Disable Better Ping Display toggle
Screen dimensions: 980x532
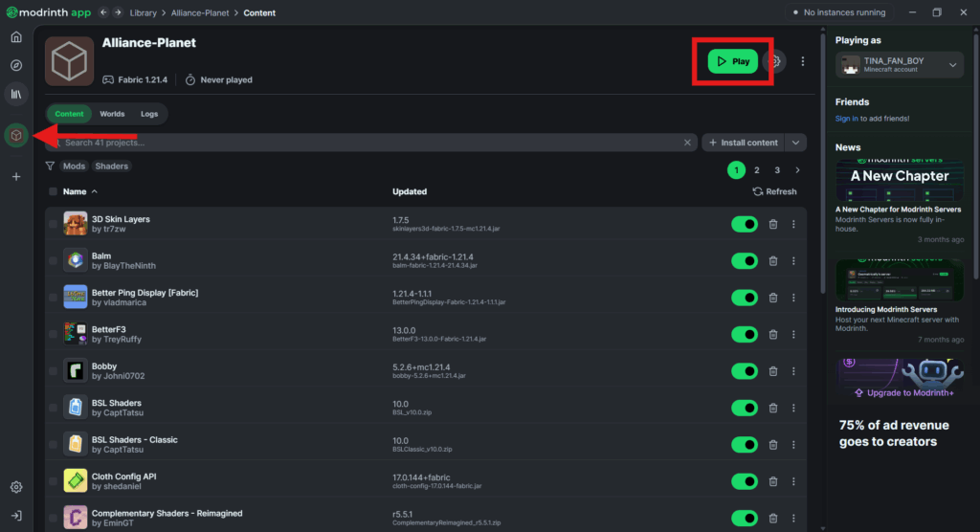(745, 298)
